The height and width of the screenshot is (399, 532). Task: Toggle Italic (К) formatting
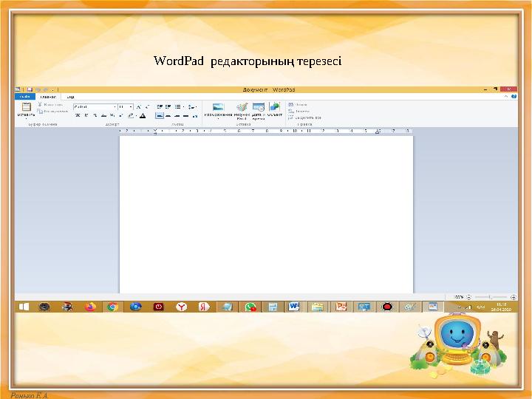(86, 116)
